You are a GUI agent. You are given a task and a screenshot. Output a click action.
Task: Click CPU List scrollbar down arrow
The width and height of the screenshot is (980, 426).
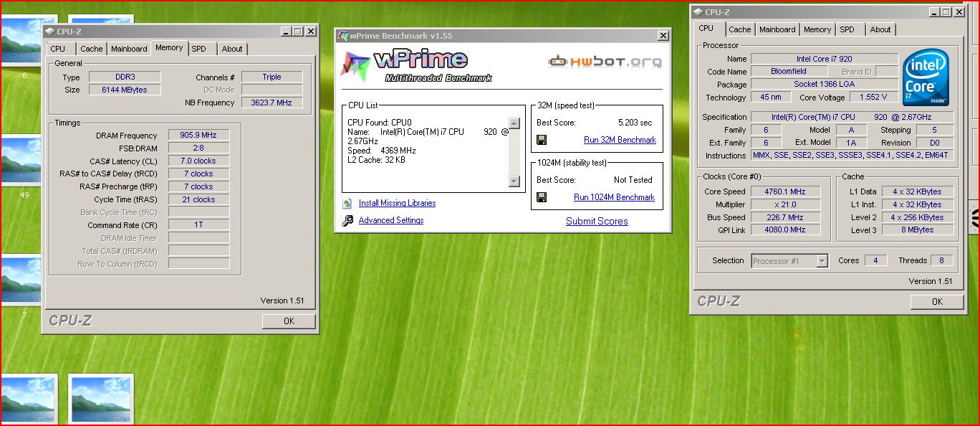[x=514, y=181]
